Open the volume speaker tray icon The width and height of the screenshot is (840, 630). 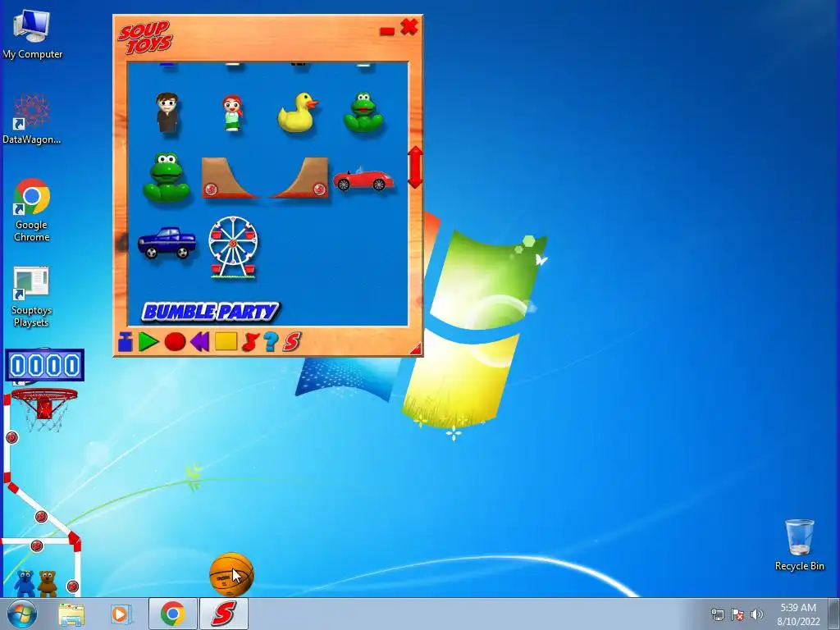coord(757,614)
